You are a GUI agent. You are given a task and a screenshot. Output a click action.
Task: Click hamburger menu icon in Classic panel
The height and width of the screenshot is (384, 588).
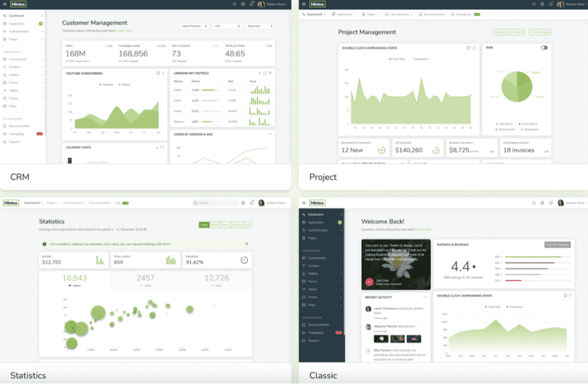[304, 203]
